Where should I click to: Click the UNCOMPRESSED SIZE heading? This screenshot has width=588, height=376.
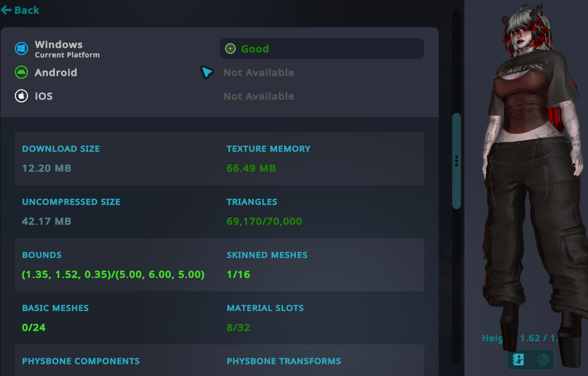(x=71, y=202)
